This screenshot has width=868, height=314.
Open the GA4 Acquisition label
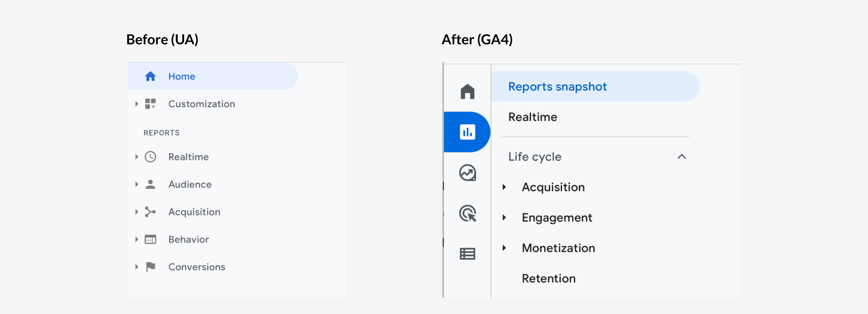[553, 187]
